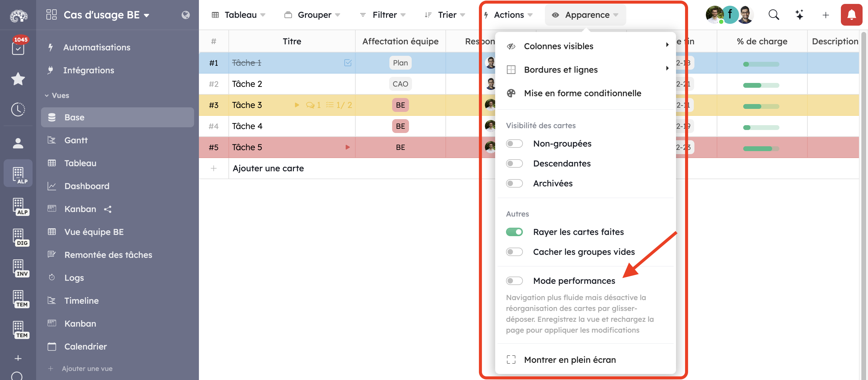Image resolution: width=868 pixels, height=380 pixels.
Task: Open search with the magnifying glass icon
Action: pos(773,15)
